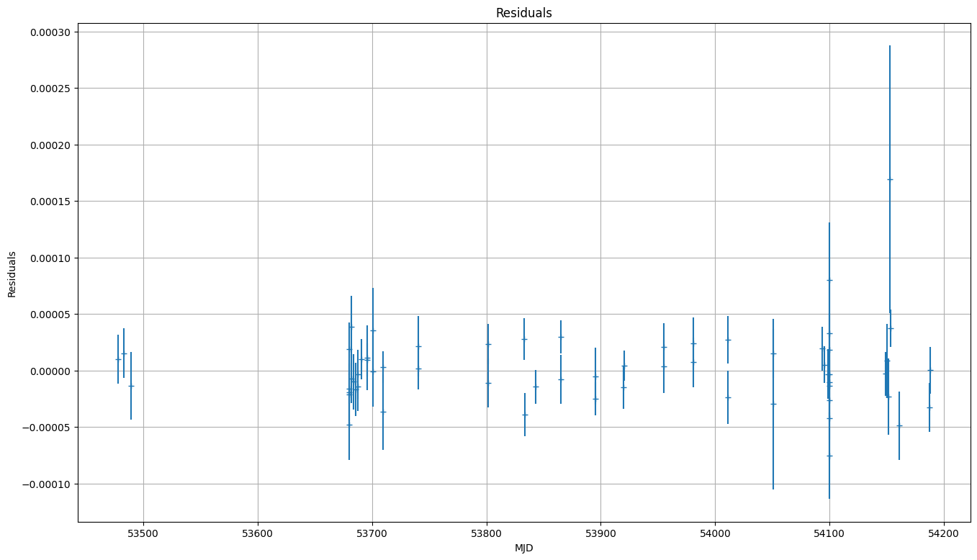Viewport: 977px width, 560px height.
Task: Select the 53600 x-axis tick label
Action: pos(258,533)
